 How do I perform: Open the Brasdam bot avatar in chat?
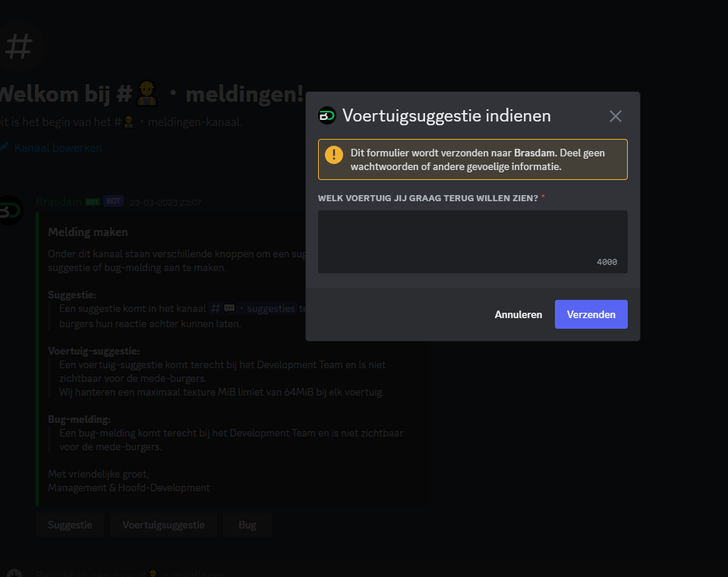[x=11, y=210]
